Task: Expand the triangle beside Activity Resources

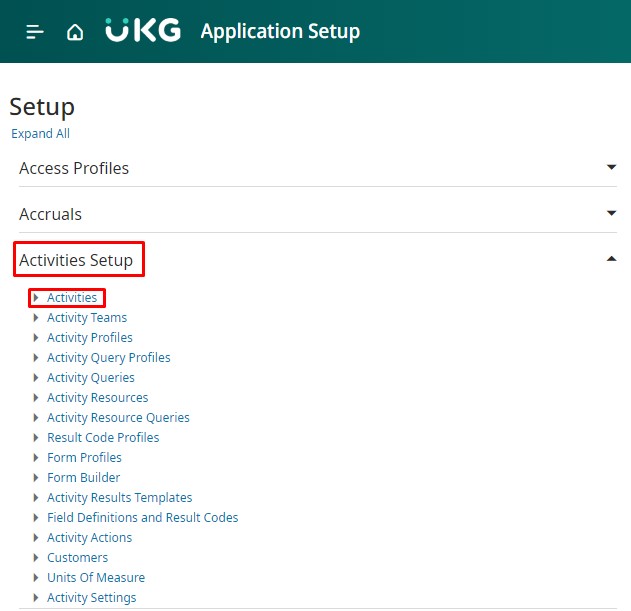Action: (36, 398)
